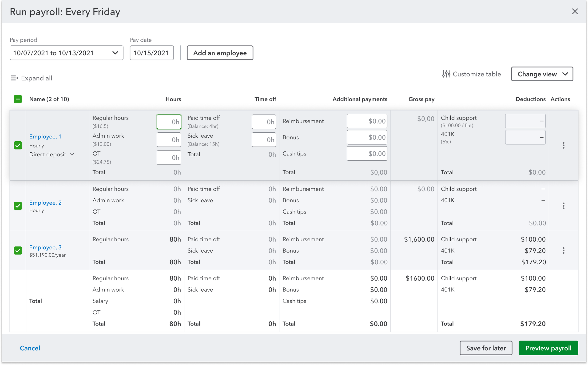Click the Pay date input field
Screen dimensions: 588x365
tap(151, 53)
